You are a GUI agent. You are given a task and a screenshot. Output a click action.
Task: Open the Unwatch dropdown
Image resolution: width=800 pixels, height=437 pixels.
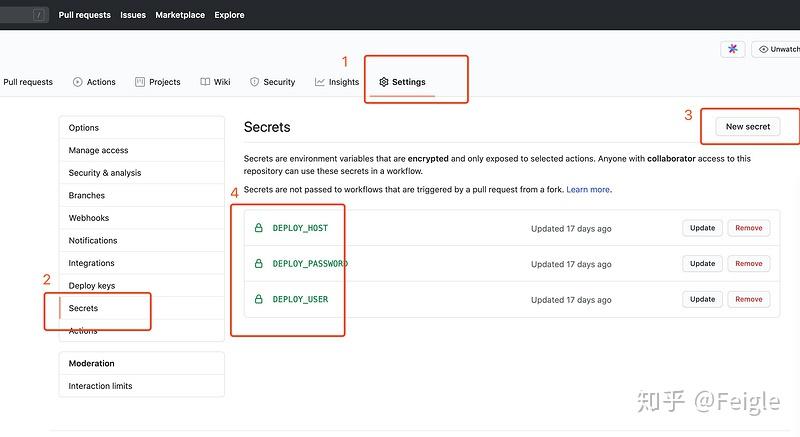coord(777,49)
